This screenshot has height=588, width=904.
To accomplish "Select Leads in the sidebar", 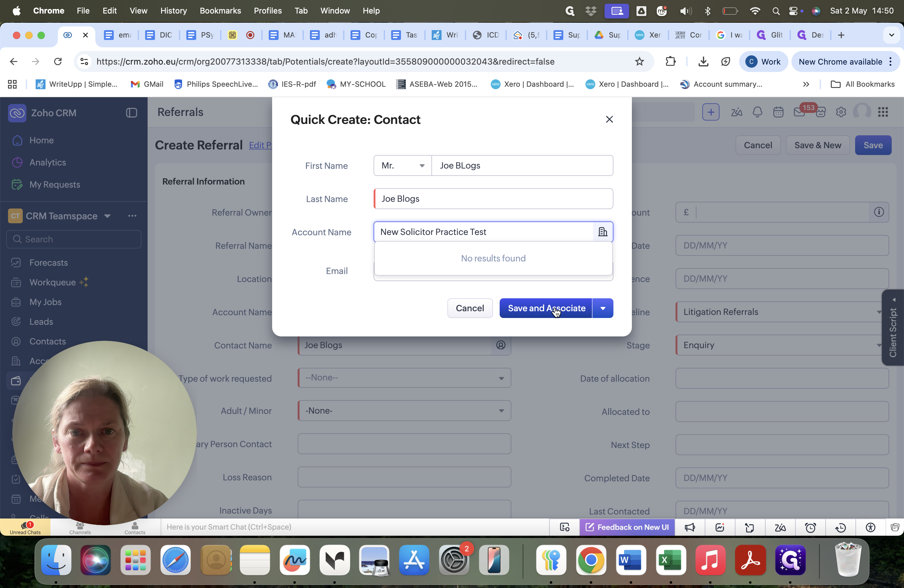I will tap(41, 322).
